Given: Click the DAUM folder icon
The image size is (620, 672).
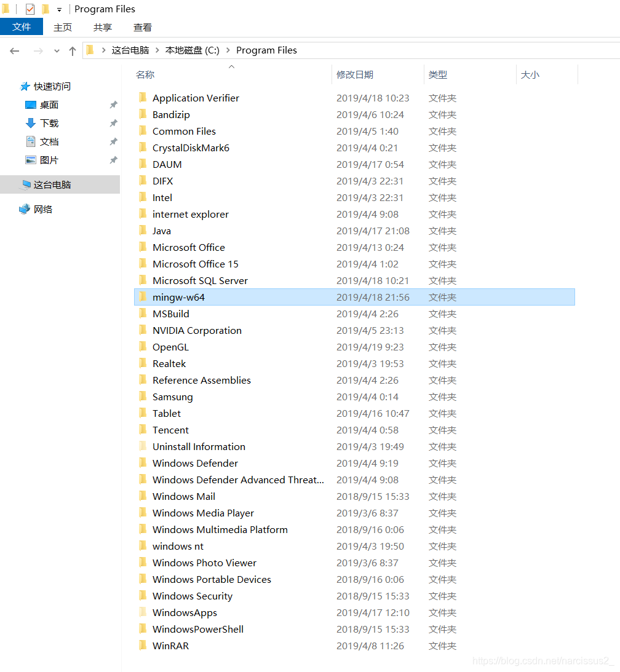Looking at the screenshot, I should 143,164.
